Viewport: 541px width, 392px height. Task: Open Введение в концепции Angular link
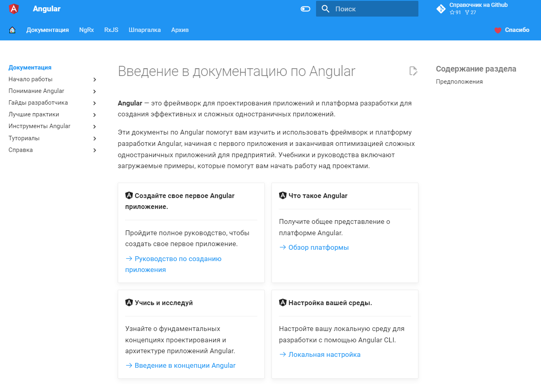click(x=180, y=365)
